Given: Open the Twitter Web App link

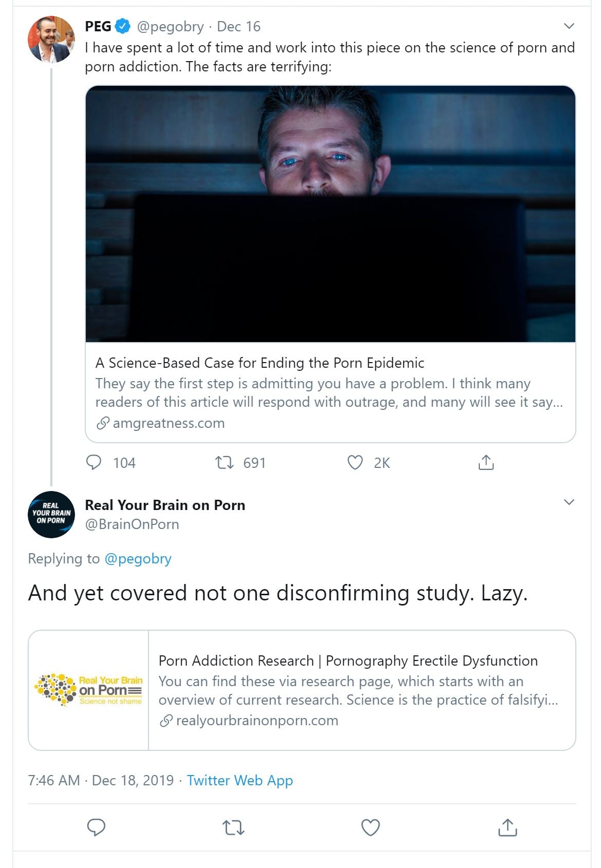Looking at the screenshot, I should (240, 781).
